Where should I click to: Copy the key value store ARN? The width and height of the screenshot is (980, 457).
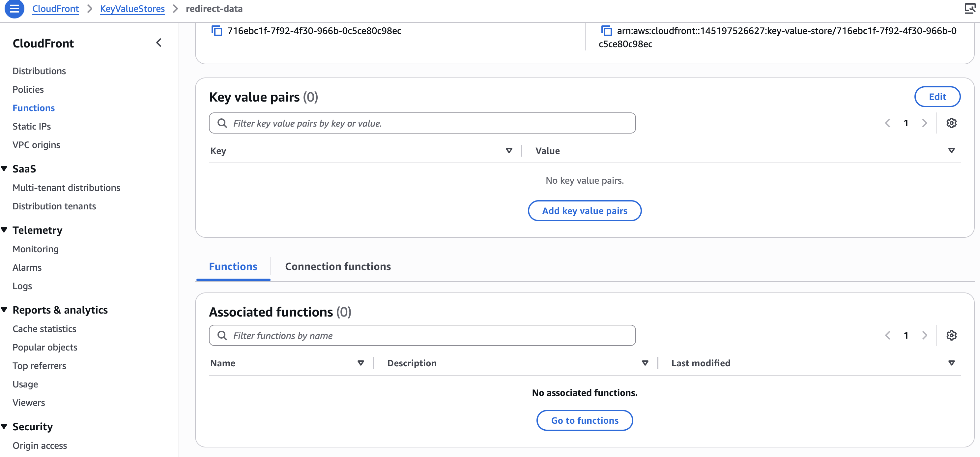pos(606,31)
